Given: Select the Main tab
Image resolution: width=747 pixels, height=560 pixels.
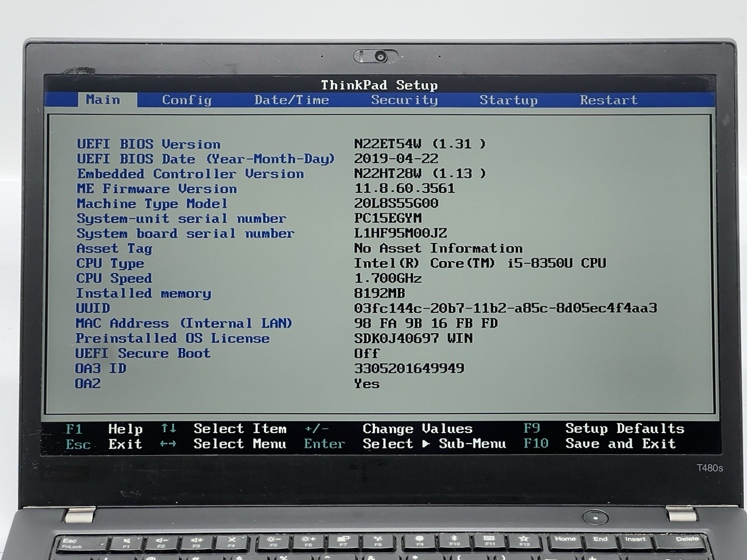Looking at the screenshot, I should (107, 100).
